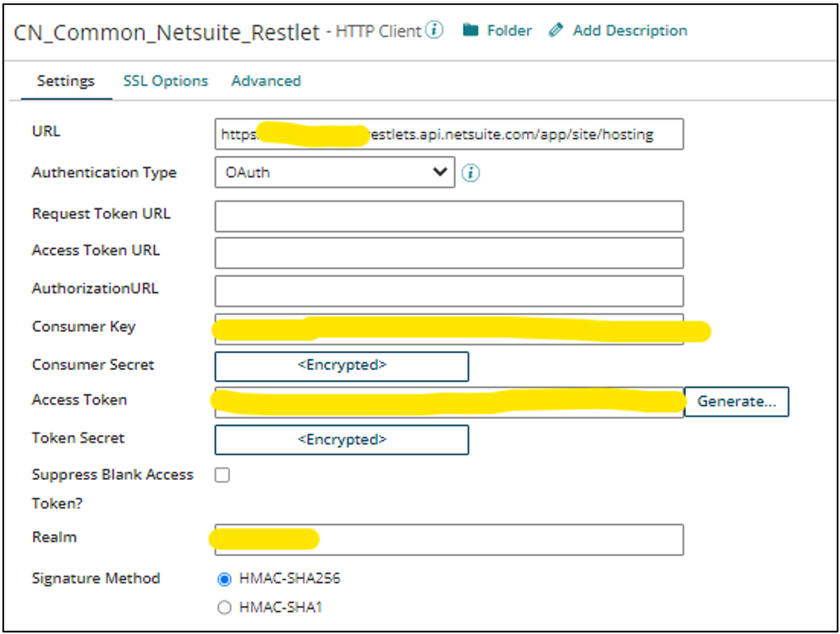
Task: Click the Add Description pencil icon
Action: click(556, 30)
